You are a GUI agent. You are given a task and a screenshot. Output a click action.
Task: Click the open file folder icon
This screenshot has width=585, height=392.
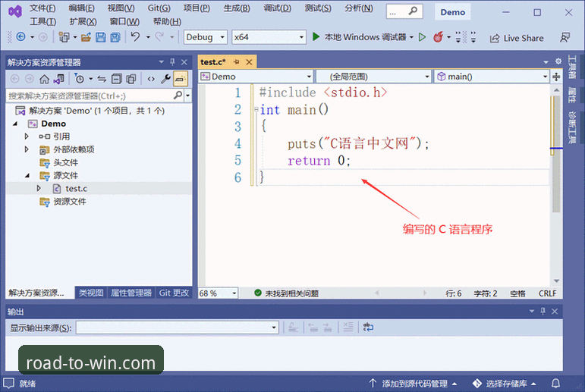[x=86, y=37]
